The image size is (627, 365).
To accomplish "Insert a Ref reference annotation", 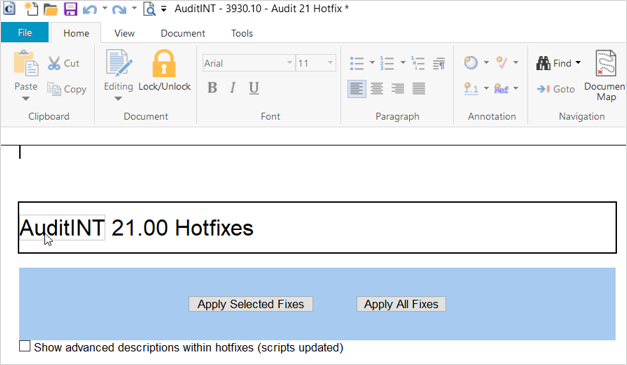I will [x=501, y=88].
